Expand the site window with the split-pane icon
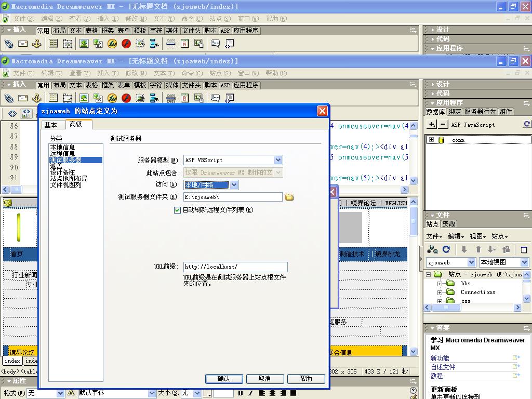 coord(524,250)
